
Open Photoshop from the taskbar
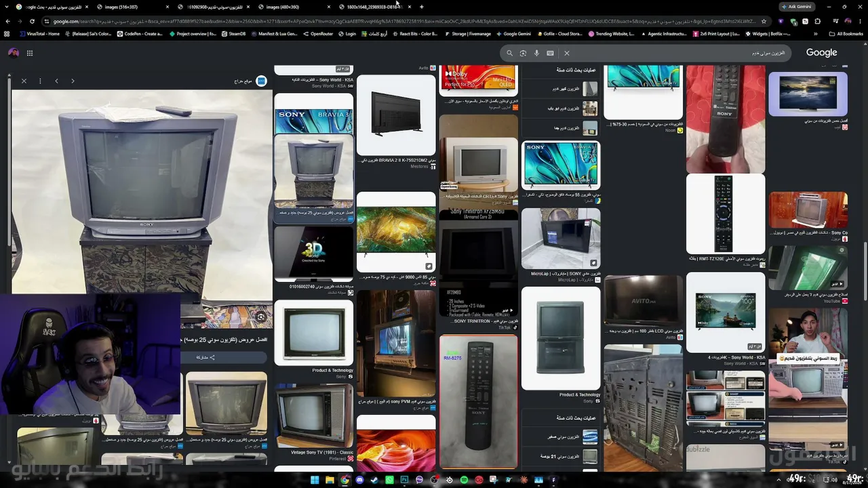(x=404, y=480)
